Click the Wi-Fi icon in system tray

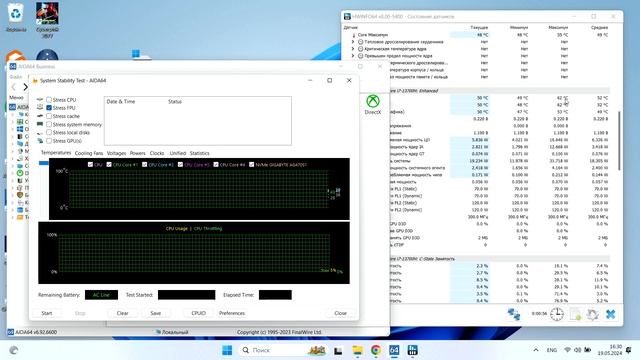pos(567,350)
